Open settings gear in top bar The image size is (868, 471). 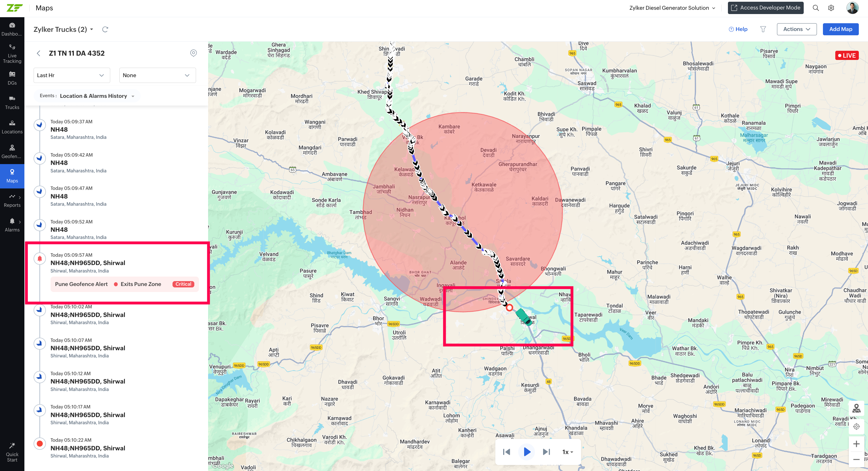(x=831, y=8)
